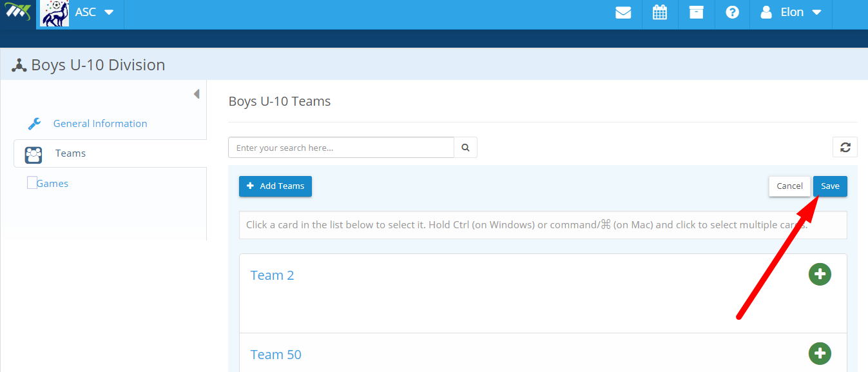Click the refresh icon button
This screenshot has width=868, height=372.
(x=845, y=148)
